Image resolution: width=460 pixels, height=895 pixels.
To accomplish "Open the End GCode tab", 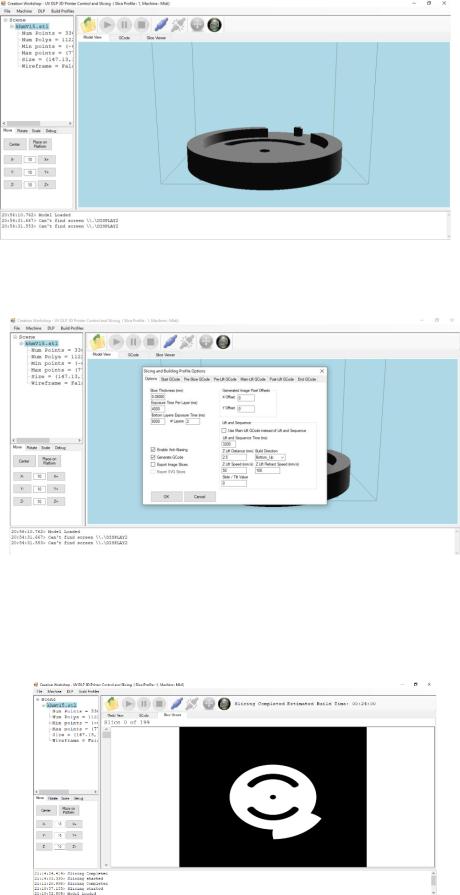I will 307,379.
